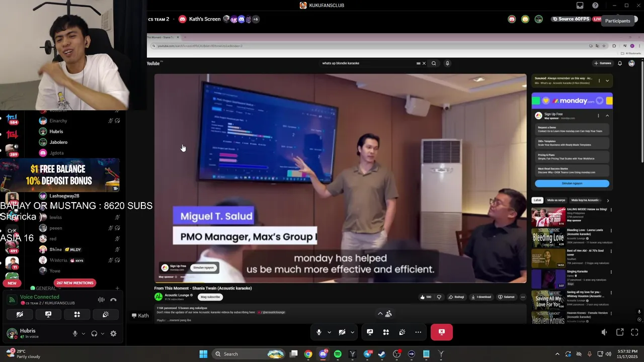Open Singing Karaoke video thumbnail
The height and width of the screenshot is (362, 644).
(x=548, y=279)
